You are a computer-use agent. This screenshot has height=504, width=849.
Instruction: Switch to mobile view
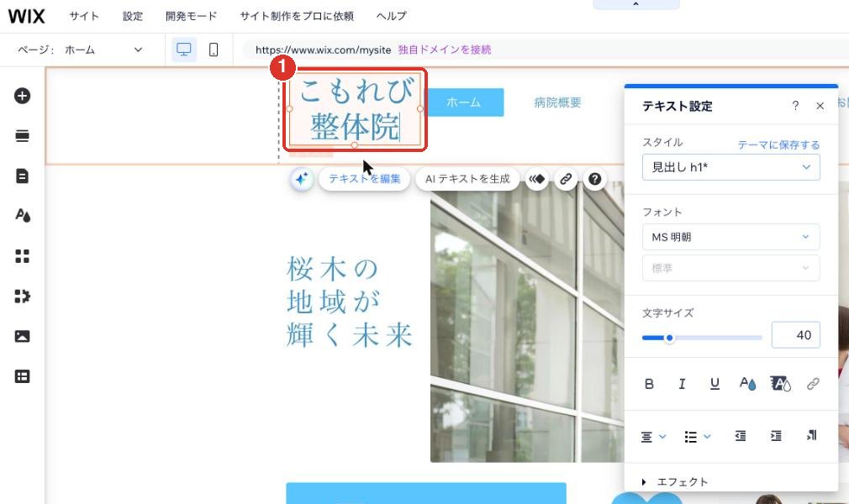(214, 50)
